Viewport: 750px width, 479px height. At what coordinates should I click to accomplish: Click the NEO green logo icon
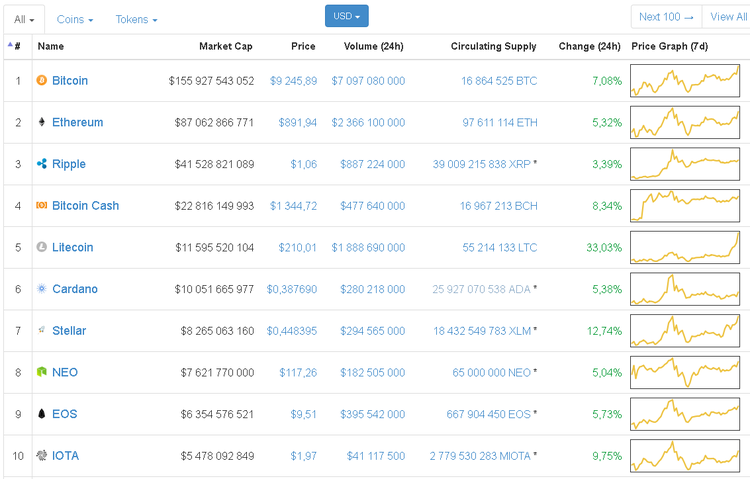[x=42, y=372]
